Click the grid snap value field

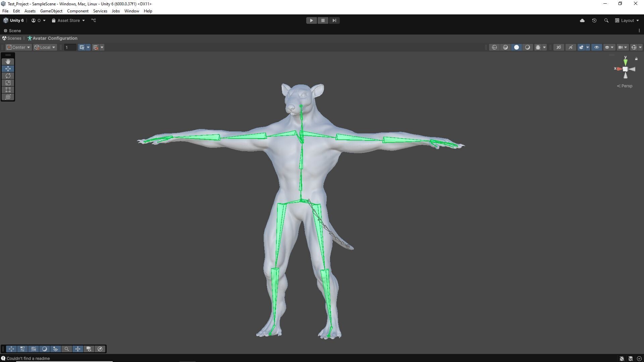click(70, 47)
